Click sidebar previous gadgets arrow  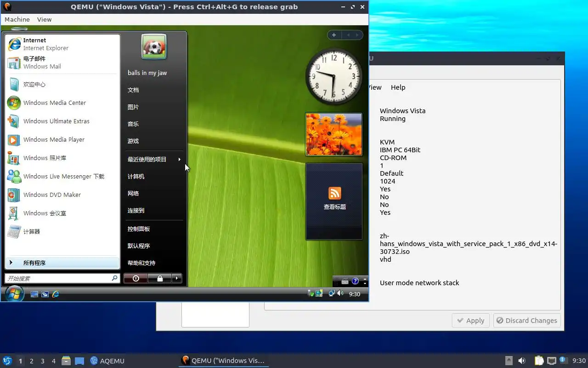coord(348,35)
